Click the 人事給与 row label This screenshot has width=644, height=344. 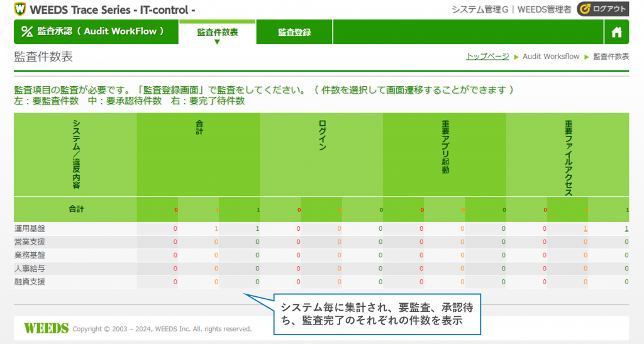tap(30, 269)
